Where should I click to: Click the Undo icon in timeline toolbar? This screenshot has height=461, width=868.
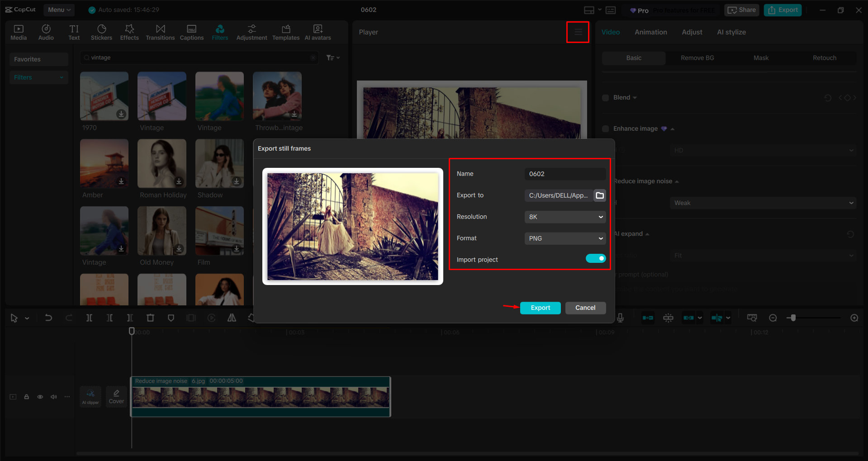tap(48, 318)
